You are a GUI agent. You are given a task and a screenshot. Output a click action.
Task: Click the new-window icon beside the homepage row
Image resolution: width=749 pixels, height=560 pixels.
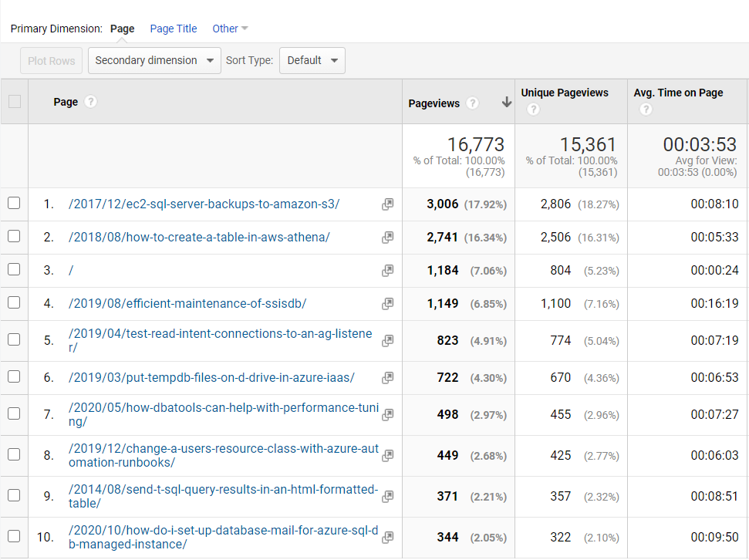[x=387, y=271]
